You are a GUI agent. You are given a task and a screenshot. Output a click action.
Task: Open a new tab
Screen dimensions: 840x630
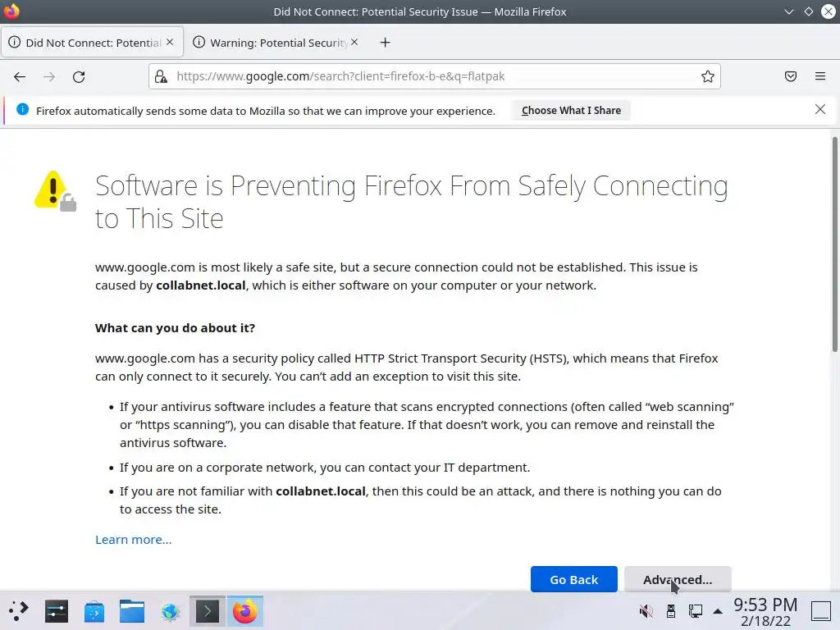[385, 43]
